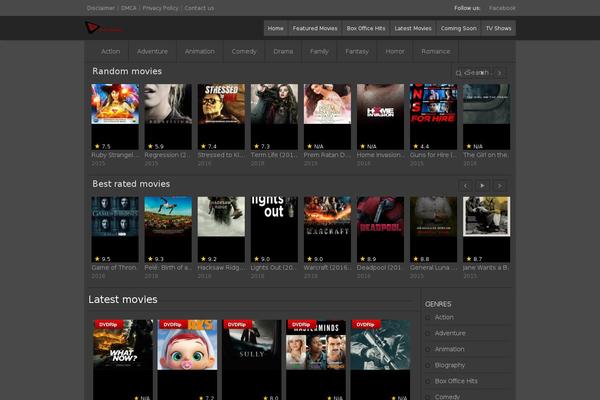Select Animation in genre bar
The height and width of the screenshot is (400, 600).
[x=200, y=51]
